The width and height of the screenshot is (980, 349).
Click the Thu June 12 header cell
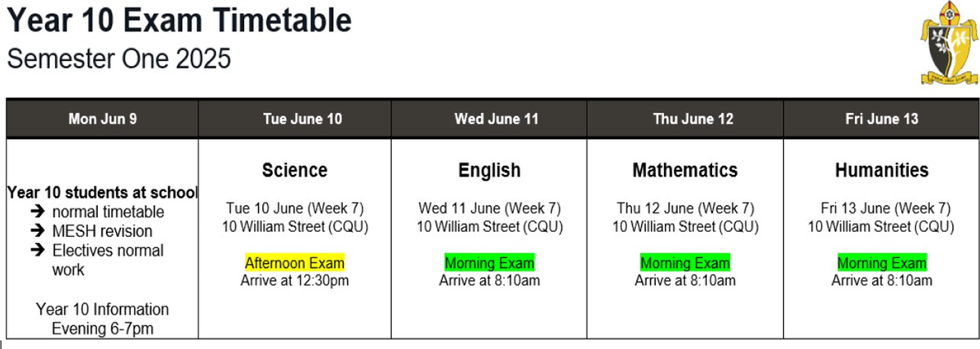click(x=685, y=119)
